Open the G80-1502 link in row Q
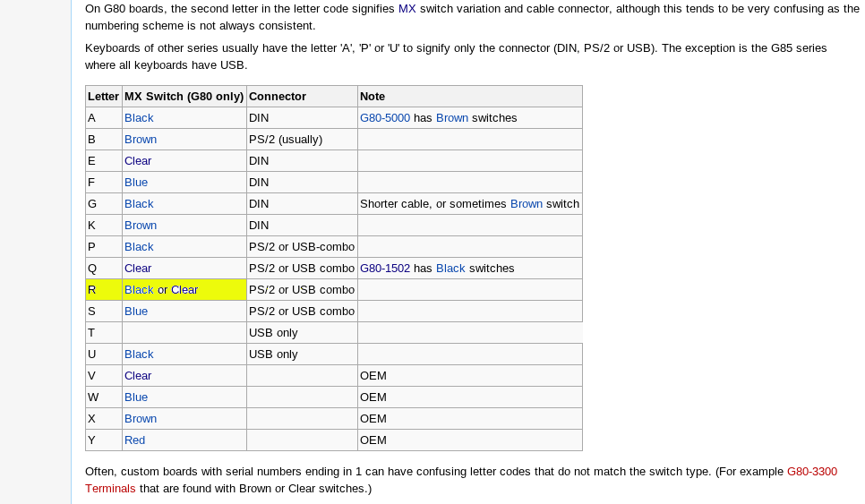This screenshot has height=504, width=865. pyautogui.click(x=385, y=269)
